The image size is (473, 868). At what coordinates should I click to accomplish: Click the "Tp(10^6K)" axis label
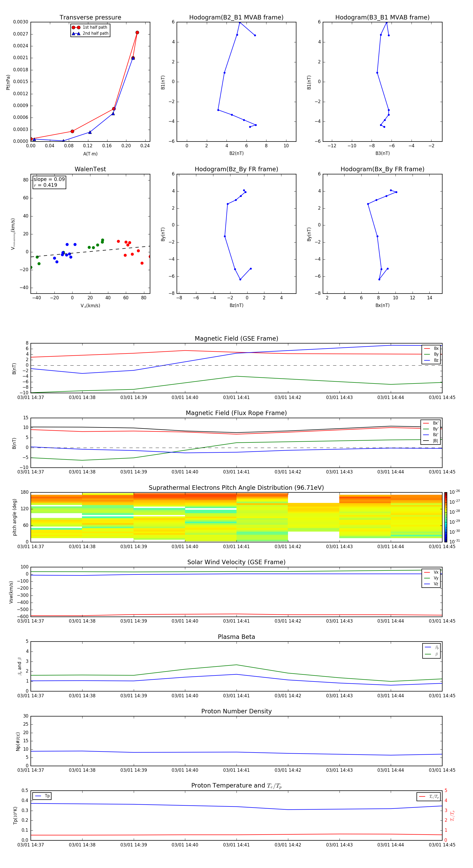point(15,815)
